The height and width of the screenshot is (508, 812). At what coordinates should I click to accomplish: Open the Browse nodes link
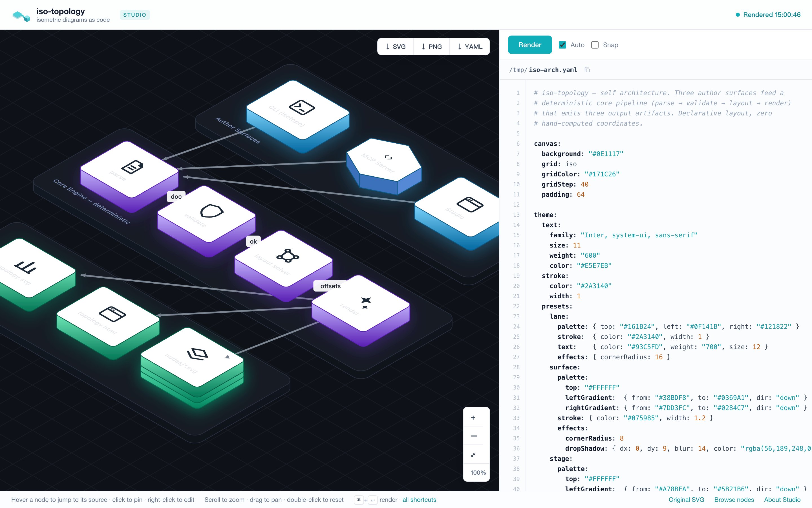(x=734, y=500)
